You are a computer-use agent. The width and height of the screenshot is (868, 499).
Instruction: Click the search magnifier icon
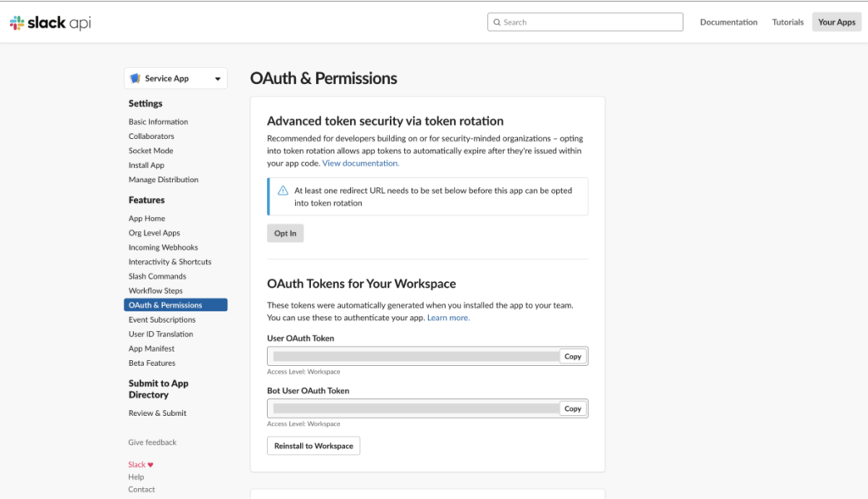click(x=496, y=22)
